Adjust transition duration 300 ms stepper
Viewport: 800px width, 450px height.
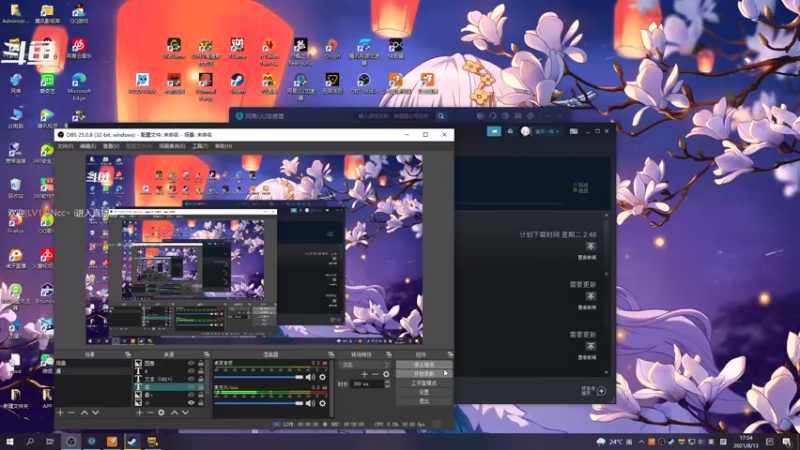pos(387,384)
